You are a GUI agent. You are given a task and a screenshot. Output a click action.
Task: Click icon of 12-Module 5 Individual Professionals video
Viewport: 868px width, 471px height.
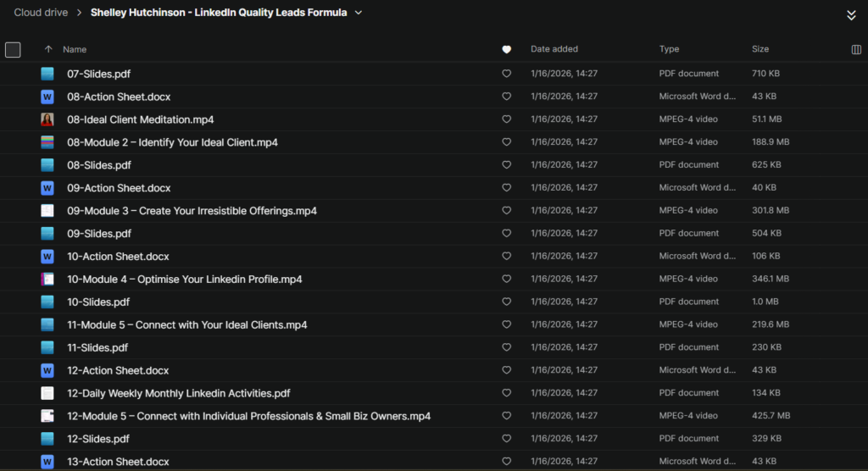47,416
